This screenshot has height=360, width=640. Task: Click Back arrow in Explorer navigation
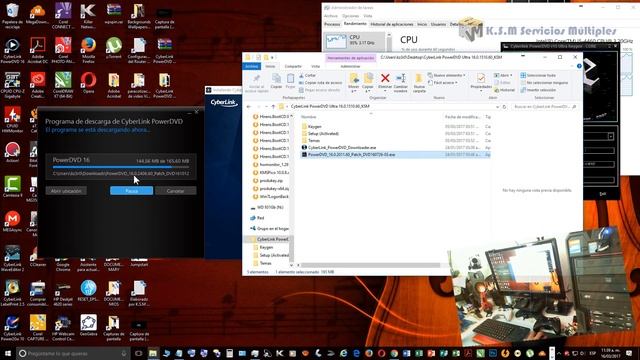(249, 107)
